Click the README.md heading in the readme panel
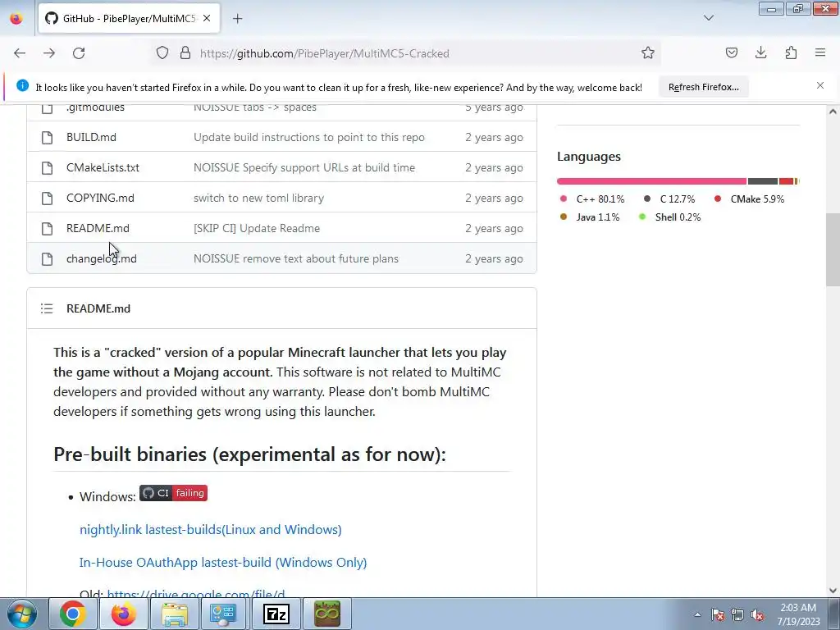The height and width of the screenshot is (630, 840). pyautogui.click(x=98, y=308)
